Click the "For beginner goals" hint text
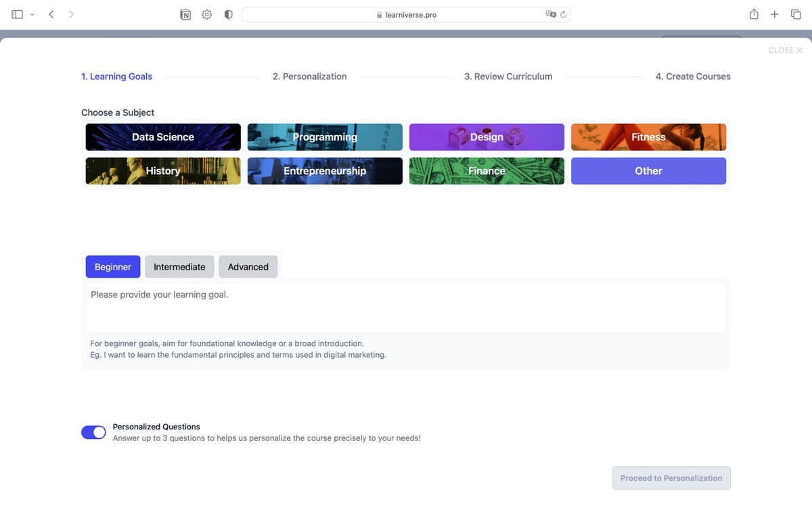Screen dimensions: 812x508 227,343
